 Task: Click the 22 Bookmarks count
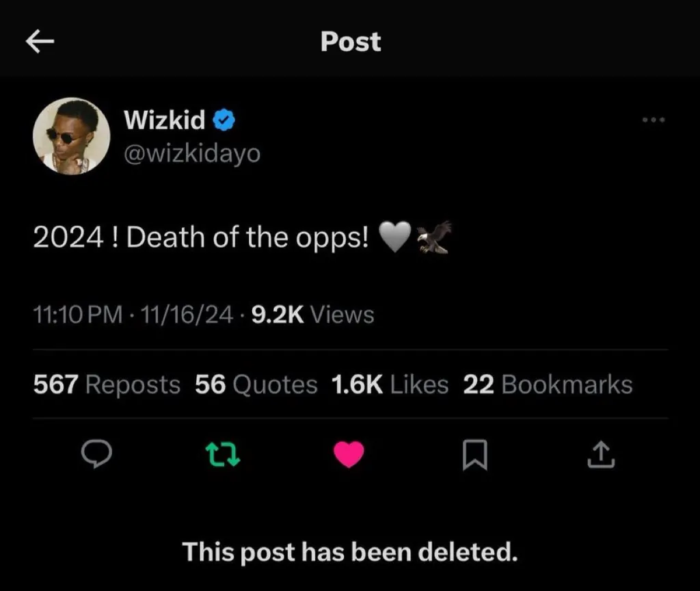548,385
